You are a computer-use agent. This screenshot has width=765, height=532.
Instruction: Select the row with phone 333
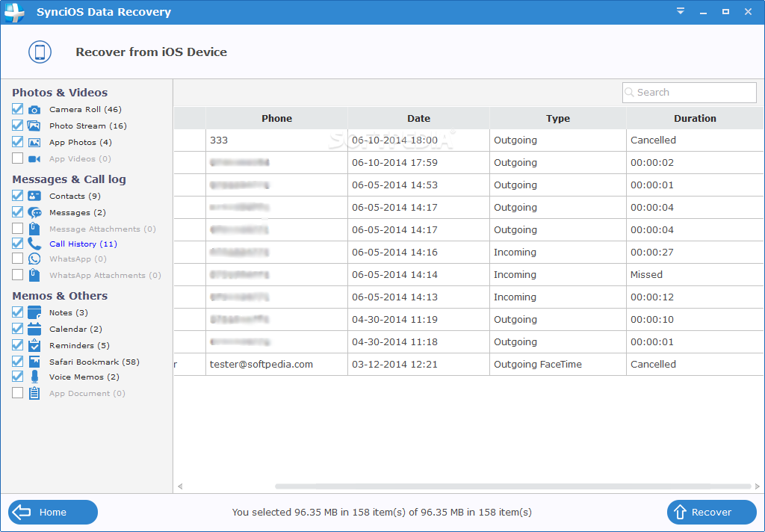(469, 140)
